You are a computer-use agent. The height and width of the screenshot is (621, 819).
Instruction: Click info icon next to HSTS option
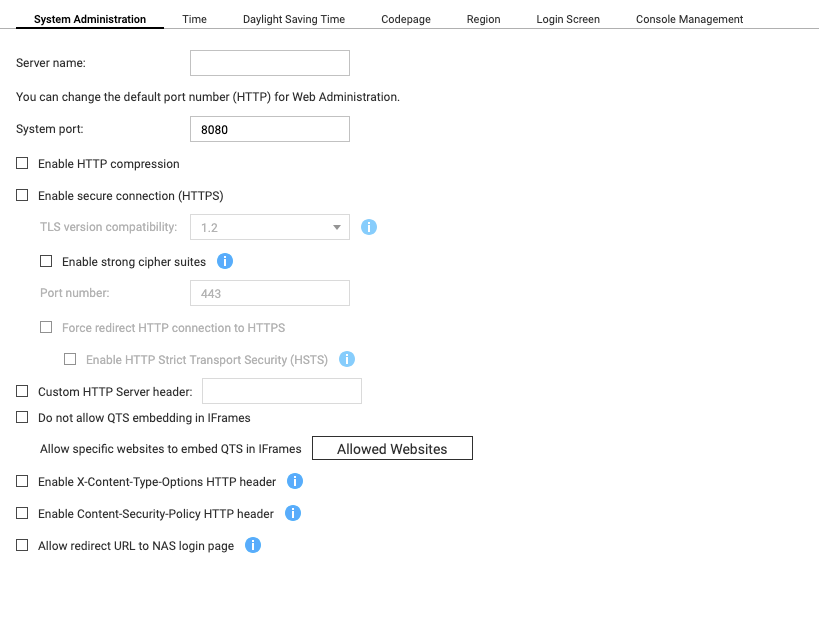click(347, 359)
